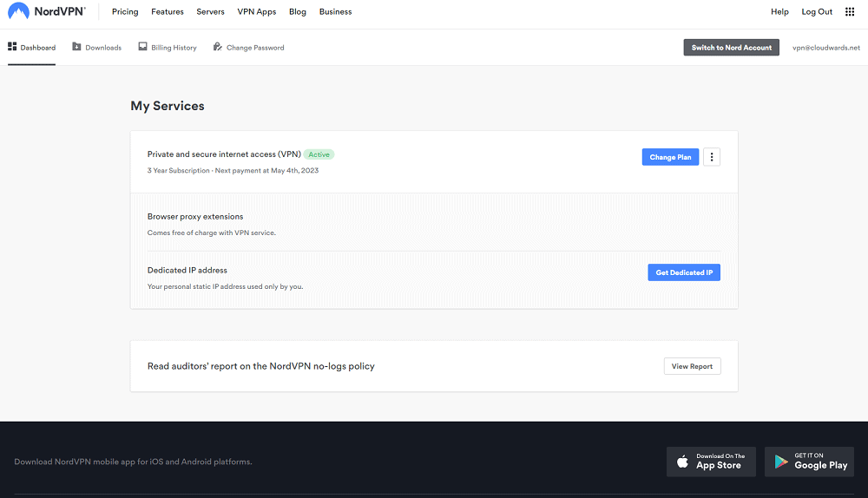Click the View Report button
Viewport: 868px width, 498px height.
pos(692,366)
